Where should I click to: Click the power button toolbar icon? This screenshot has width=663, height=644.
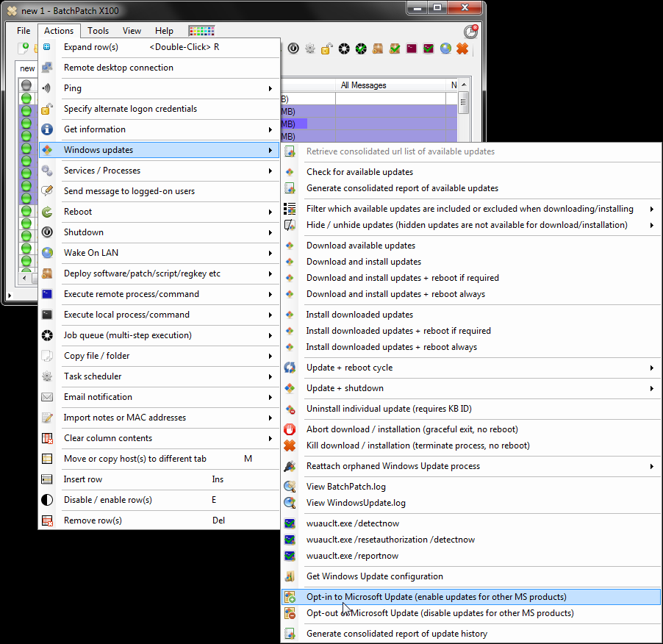[x=293, y=49]
